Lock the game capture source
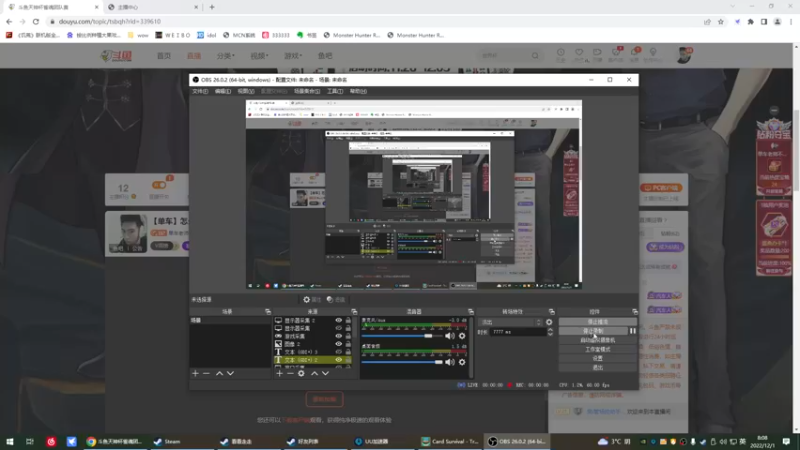The image size is (800, 450). point(348,336)
